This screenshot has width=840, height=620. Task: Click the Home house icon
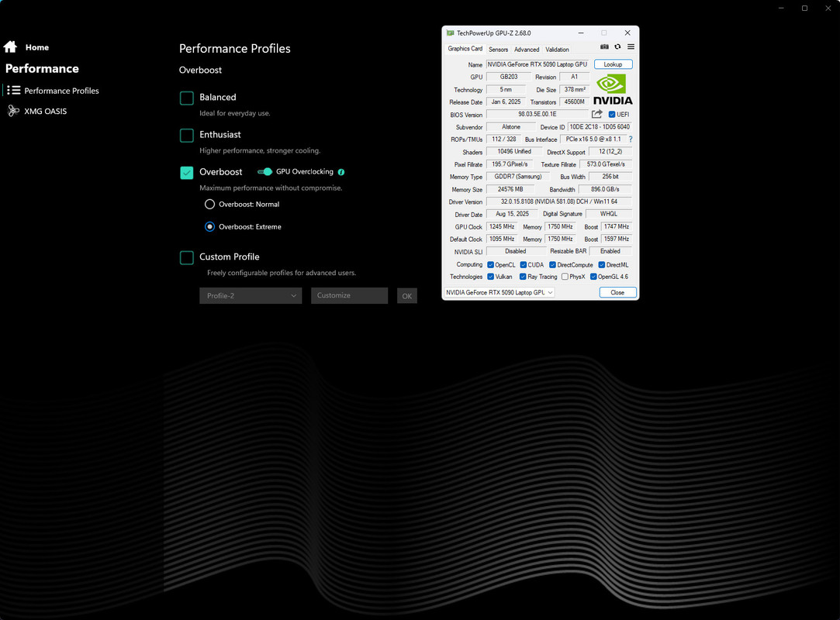pos(10,47)
